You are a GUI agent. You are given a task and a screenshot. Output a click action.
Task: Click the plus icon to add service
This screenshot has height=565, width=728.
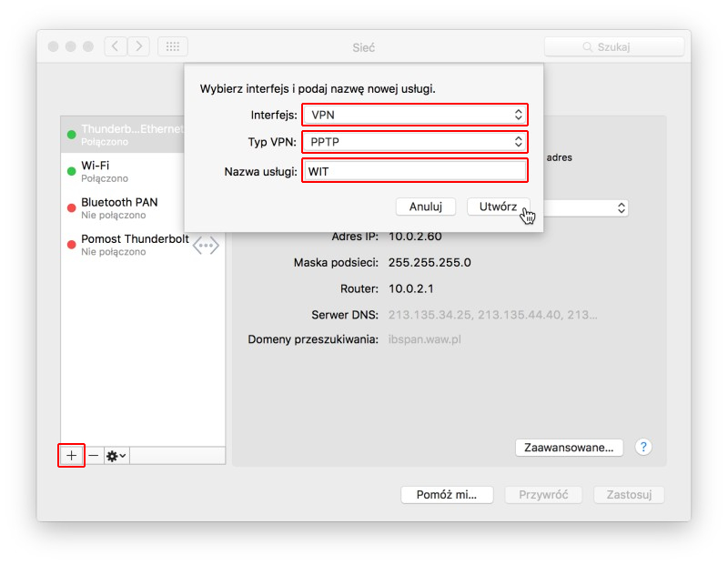click(x=71, y=455)
